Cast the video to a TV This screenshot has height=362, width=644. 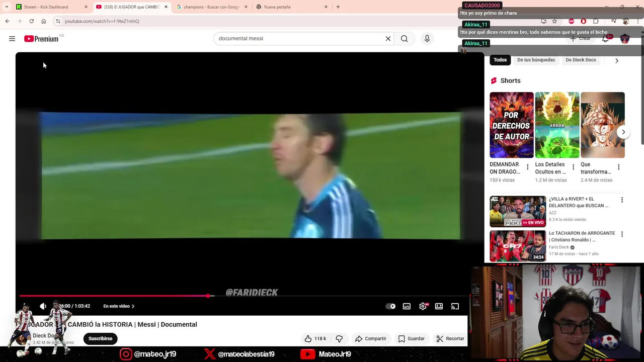click(x=455, y=306)
